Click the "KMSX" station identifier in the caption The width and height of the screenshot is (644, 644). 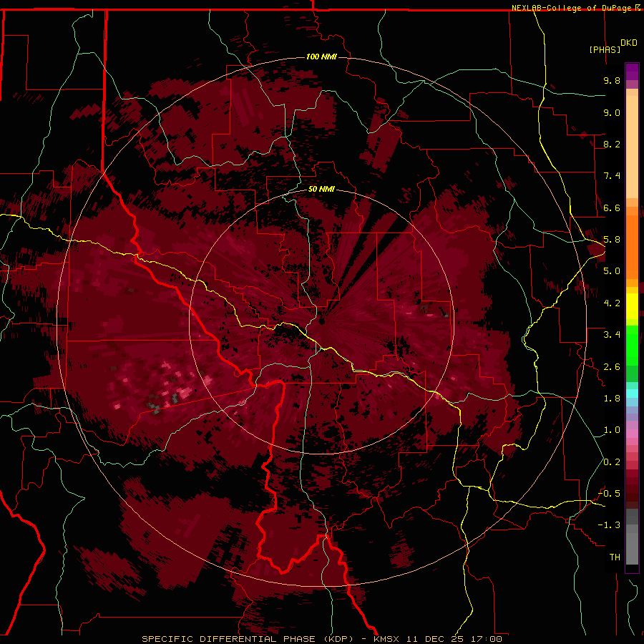pos(386,639)
